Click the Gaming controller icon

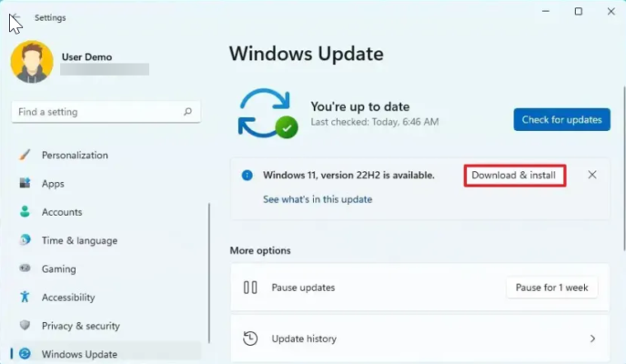[x=25, y=269]
